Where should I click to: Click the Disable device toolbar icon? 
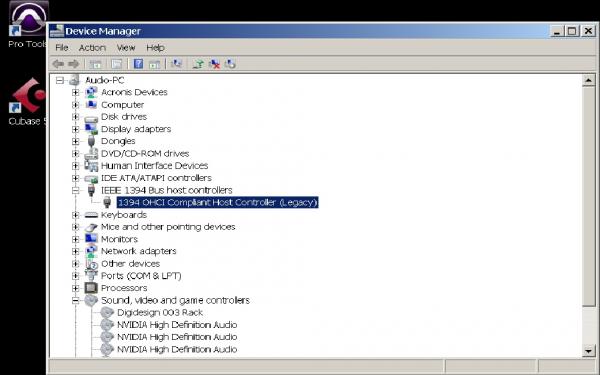tap(230, 64)
